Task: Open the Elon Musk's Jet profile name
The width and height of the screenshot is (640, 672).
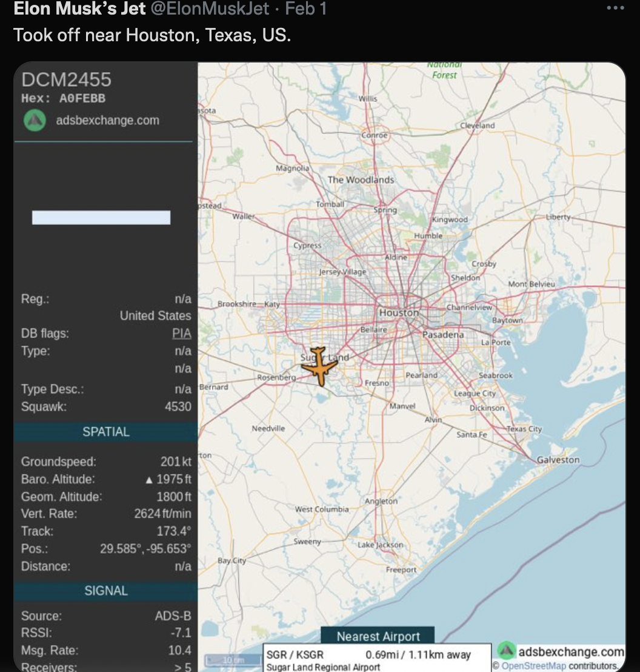Action: coord(79,9)
